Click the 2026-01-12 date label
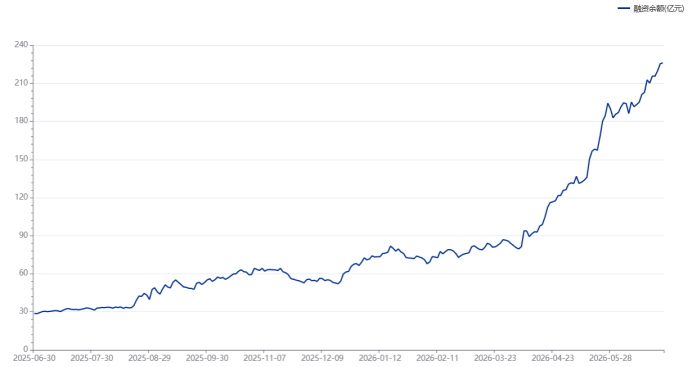 380,358
